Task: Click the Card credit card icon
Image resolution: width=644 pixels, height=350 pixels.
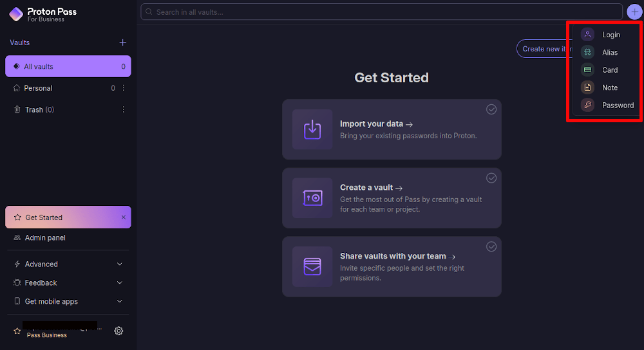Action: point(588,69)
